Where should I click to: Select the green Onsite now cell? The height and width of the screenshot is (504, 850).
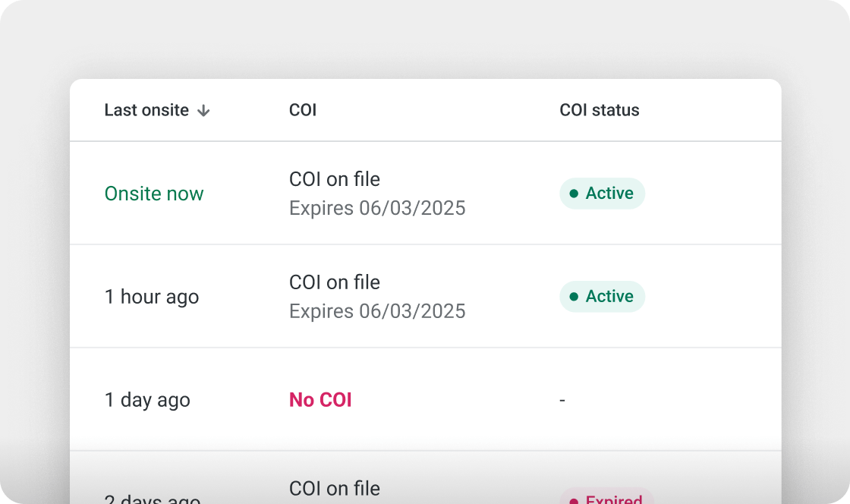154,194
